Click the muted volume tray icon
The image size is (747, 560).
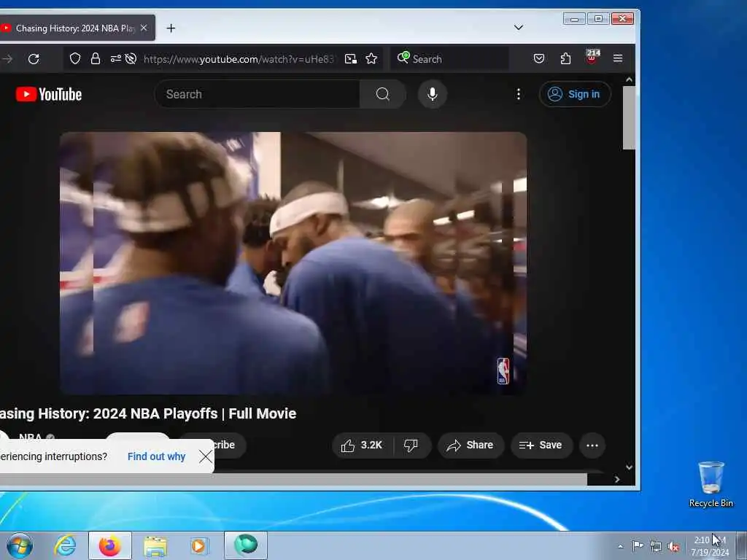(673, 547)
